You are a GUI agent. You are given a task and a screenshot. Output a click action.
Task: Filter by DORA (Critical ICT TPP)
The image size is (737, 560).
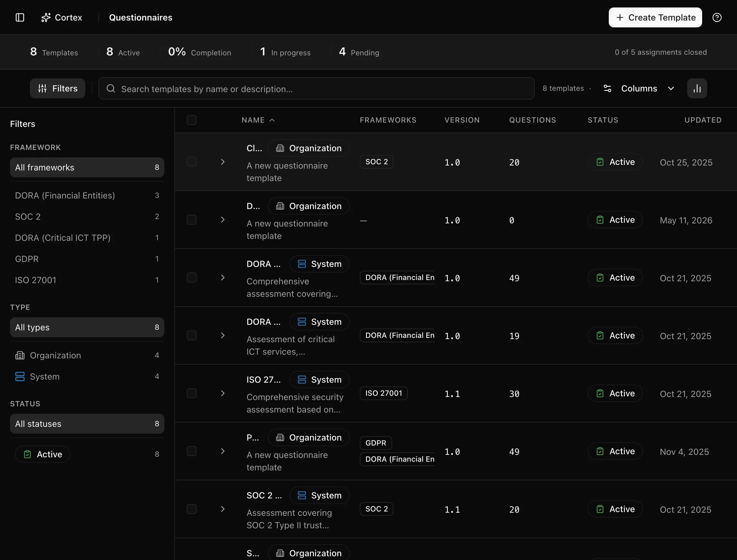click(x=87, y=238)
